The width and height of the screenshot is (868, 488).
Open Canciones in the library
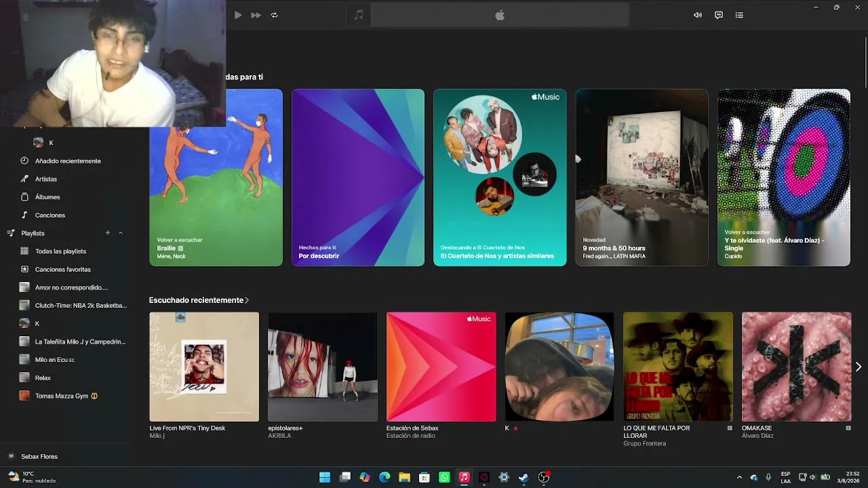pos(50,216)
